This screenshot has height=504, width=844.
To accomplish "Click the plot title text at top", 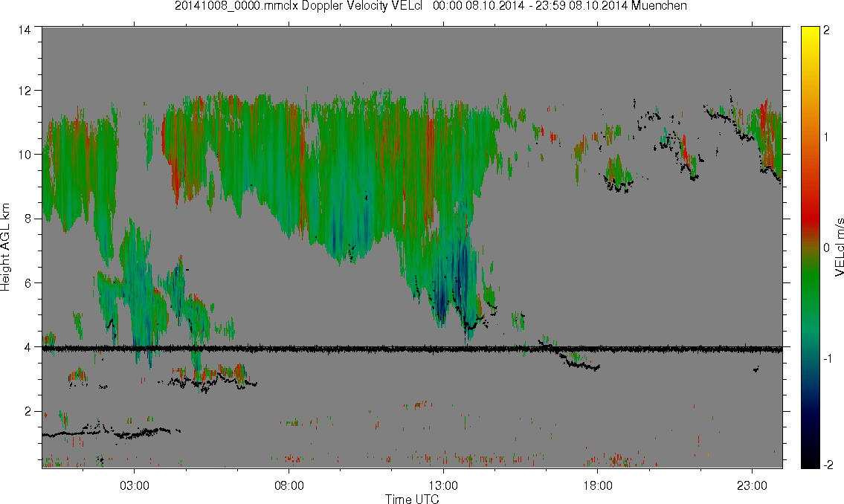I will click(x=431, y=6).
